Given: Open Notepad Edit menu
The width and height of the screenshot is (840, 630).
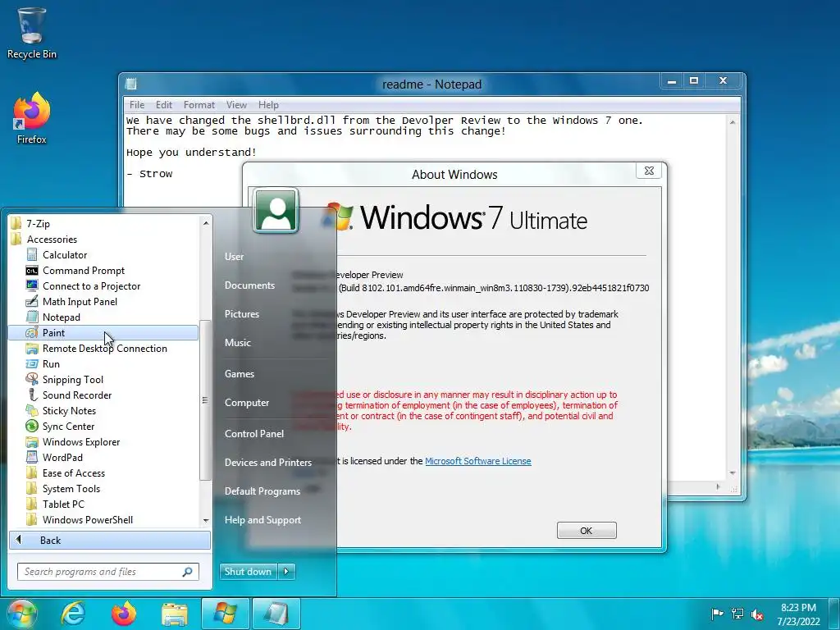Looking at the screenshot, I should (x=164, y=105).
